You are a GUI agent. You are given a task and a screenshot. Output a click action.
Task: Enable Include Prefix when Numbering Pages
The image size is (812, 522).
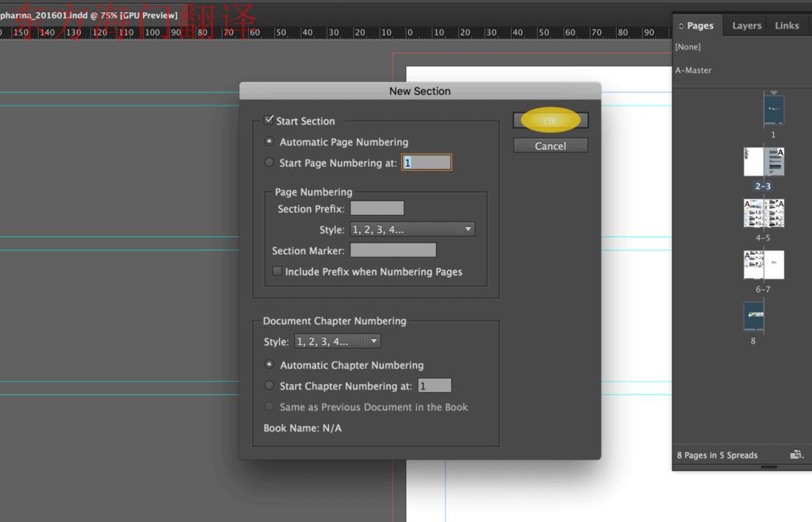[x=278, y=271]
